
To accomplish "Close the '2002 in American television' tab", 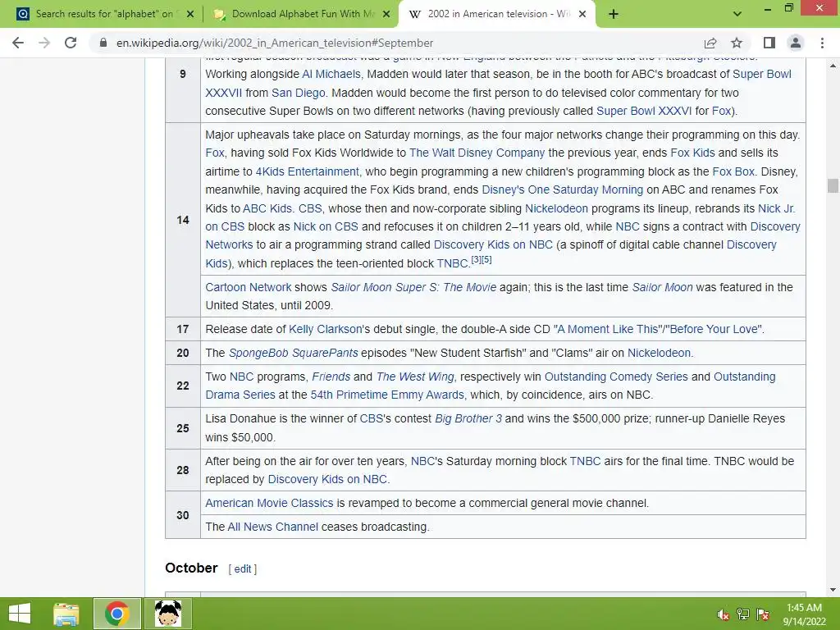I will click(583, 14).
